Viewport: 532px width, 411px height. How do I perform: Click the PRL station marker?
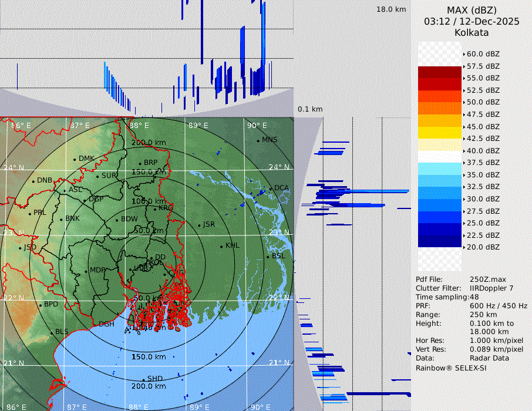tap(29, 213)
